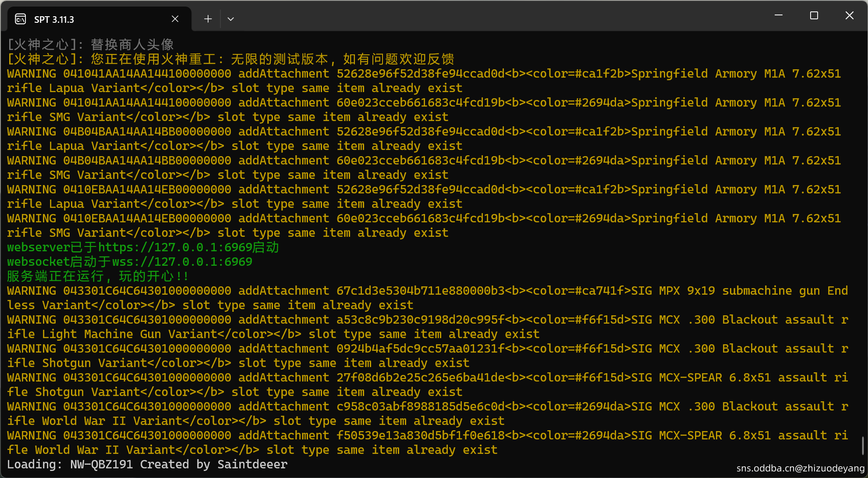The image size is (868, 478).
Task: Click the first WARNING 0410EBAA14AA14EB00000000 line
Action: [x=424, y=189]
